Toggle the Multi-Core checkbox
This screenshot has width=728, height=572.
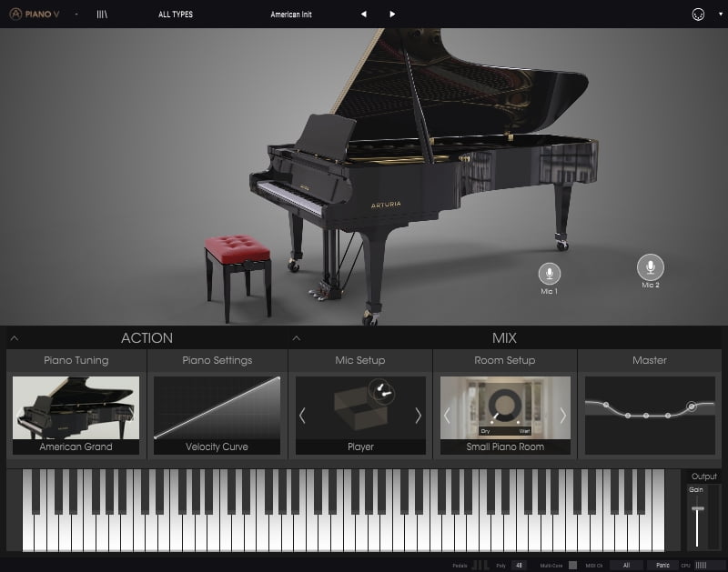click(x=573, y=566)
